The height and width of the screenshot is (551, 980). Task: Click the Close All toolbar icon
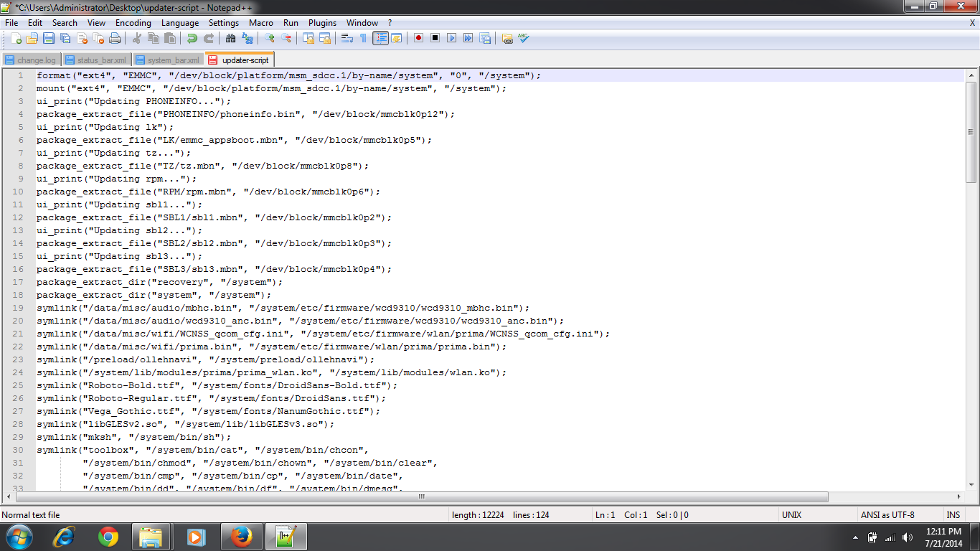[x=98, y=38]
